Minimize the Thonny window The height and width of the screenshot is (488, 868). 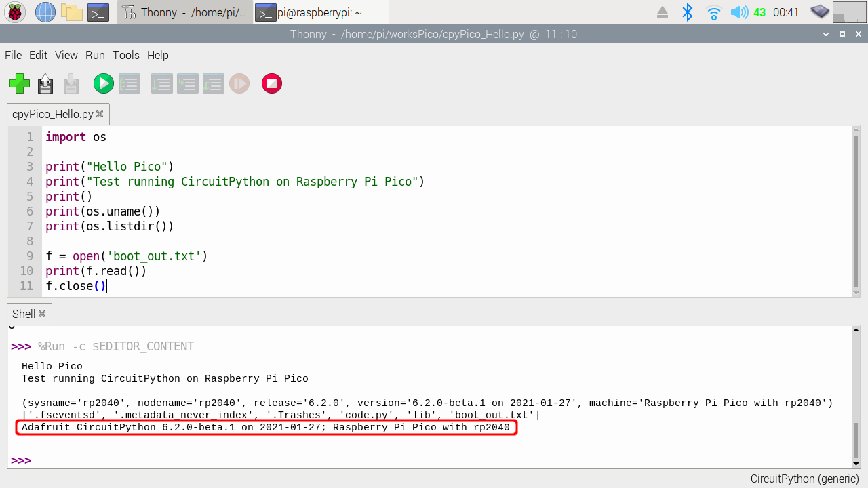[825, 34]
